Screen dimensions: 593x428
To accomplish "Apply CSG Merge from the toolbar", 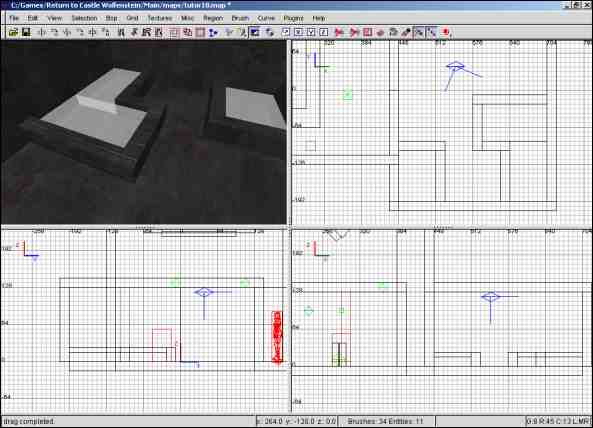I will [187, 33].
